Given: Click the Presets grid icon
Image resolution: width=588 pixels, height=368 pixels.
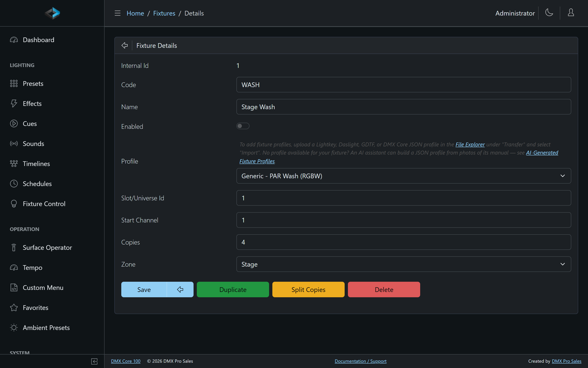Looking at the screenshot, I should pyautogui.click(x=14, y=83).
